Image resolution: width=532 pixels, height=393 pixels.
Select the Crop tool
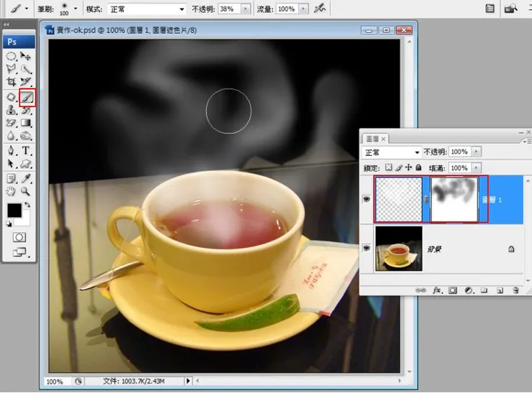tap(12, 82)
